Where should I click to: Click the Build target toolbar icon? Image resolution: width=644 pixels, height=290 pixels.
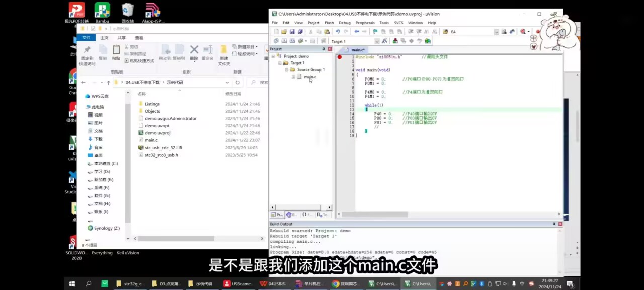point(284,41)
